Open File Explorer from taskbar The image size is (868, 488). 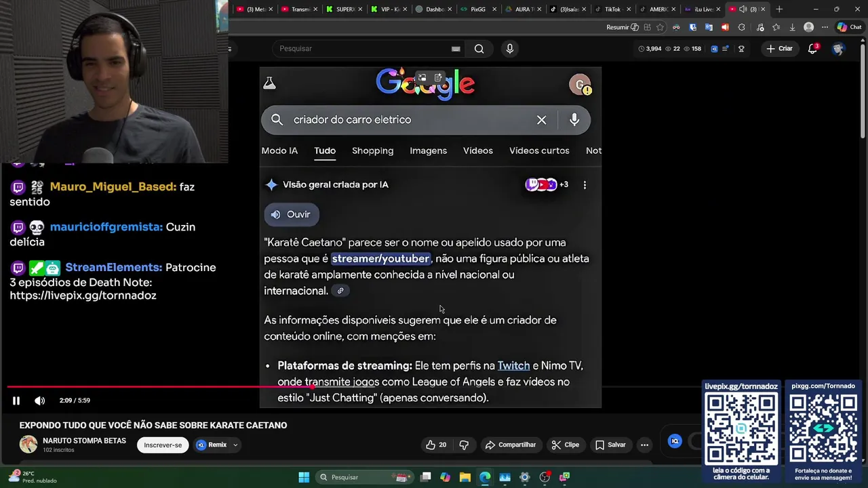pyautogui.click(x=465, y=477)
